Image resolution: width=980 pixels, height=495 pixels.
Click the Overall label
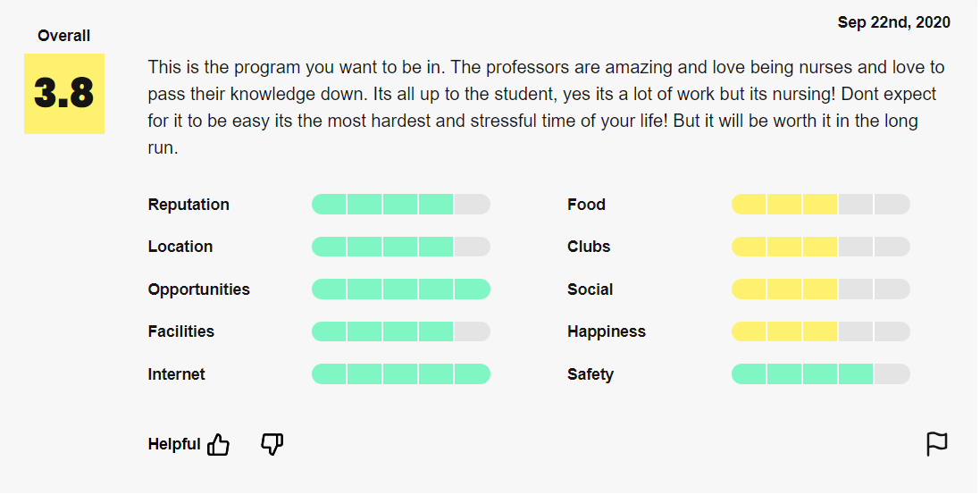63,36
